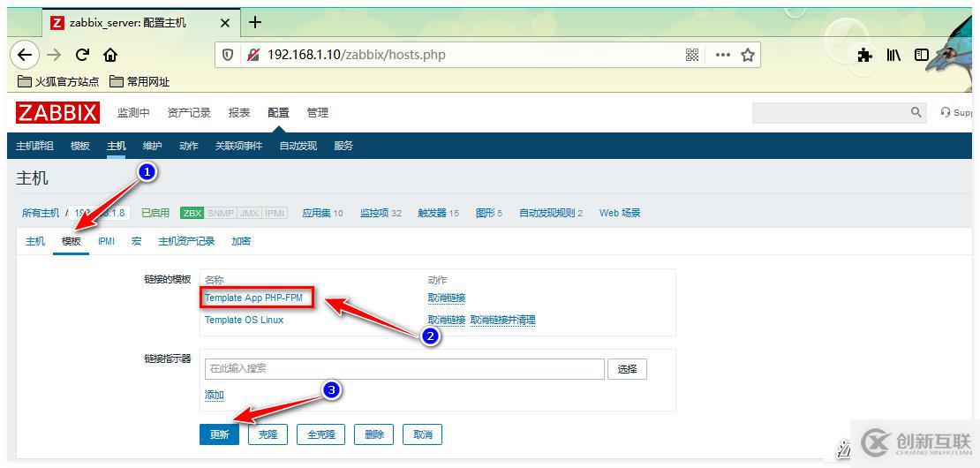
Task: Open the Support headset link
Action: tap(957, 112)
